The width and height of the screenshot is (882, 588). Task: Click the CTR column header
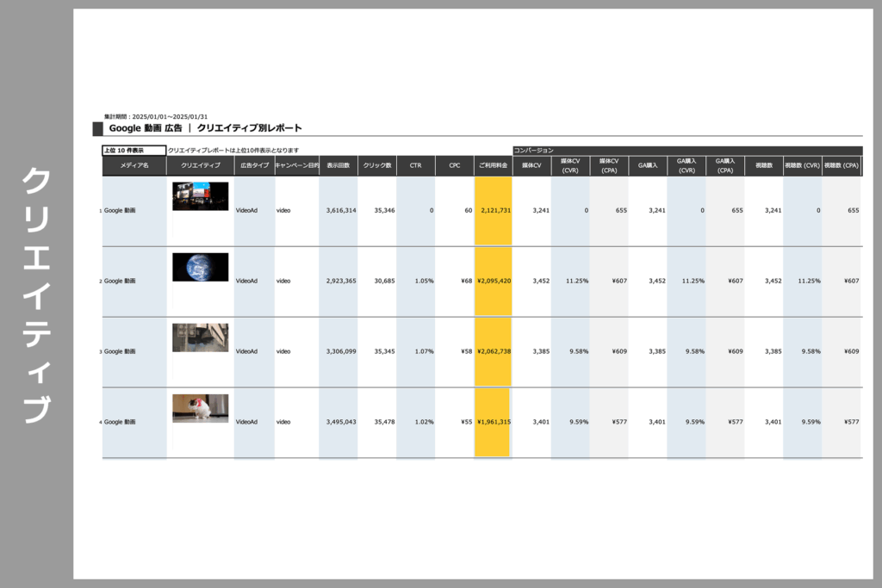[416, 165]
